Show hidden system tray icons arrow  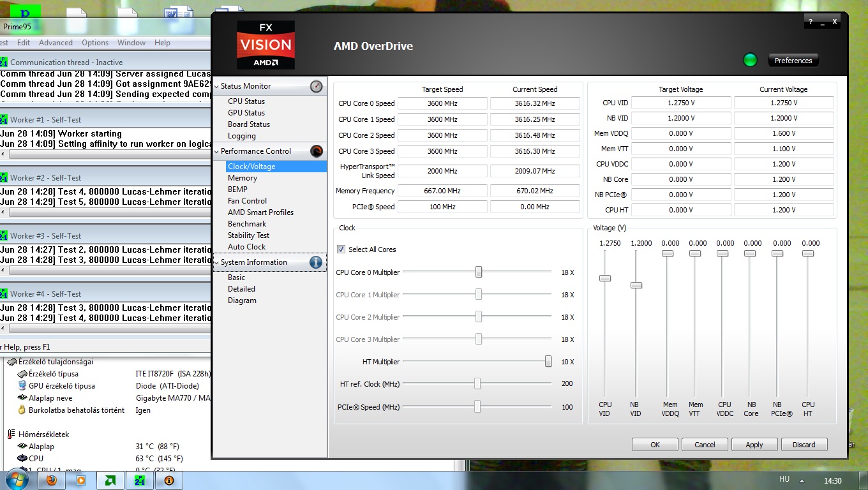pyautogui.click(x=802, y=480)
